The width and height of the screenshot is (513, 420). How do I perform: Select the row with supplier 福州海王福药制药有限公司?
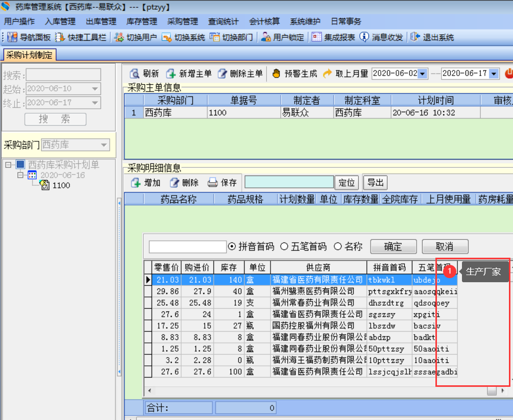click(301, 360)
